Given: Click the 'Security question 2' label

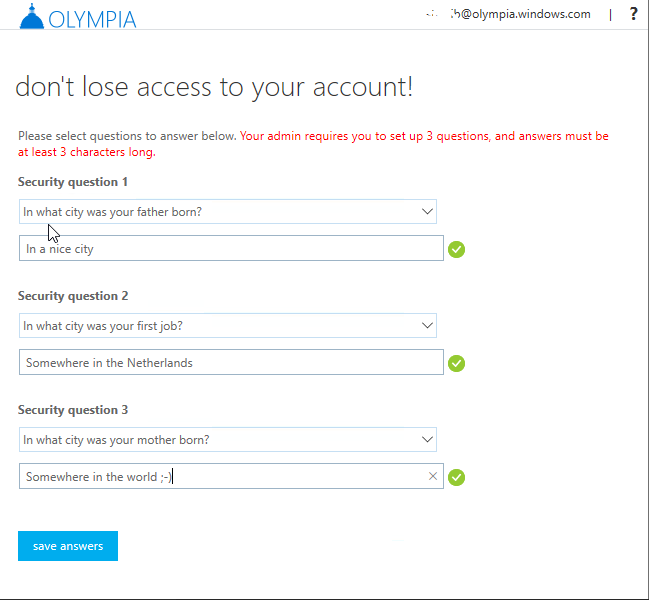Looking at the screenshot, I should click(x=73, y=296).
